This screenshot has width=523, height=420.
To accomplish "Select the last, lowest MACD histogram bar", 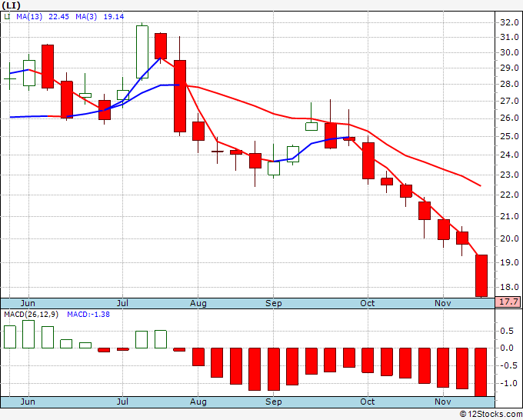I will 481,372.
